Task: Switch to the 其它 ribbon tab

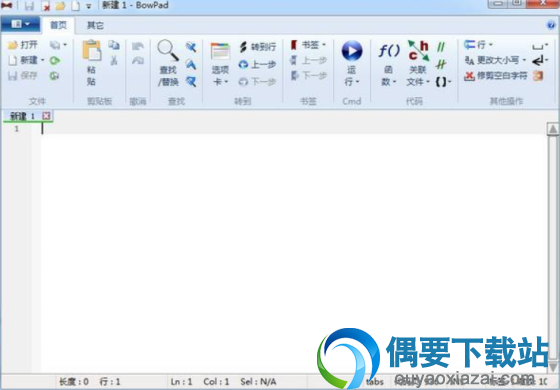Action: coord(95,25)
